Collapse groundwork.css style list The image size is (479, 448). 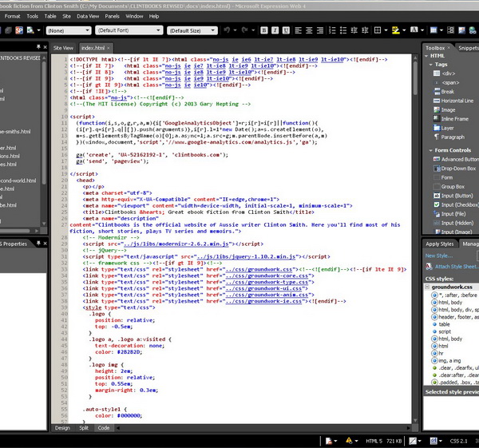tap(427, 287)
